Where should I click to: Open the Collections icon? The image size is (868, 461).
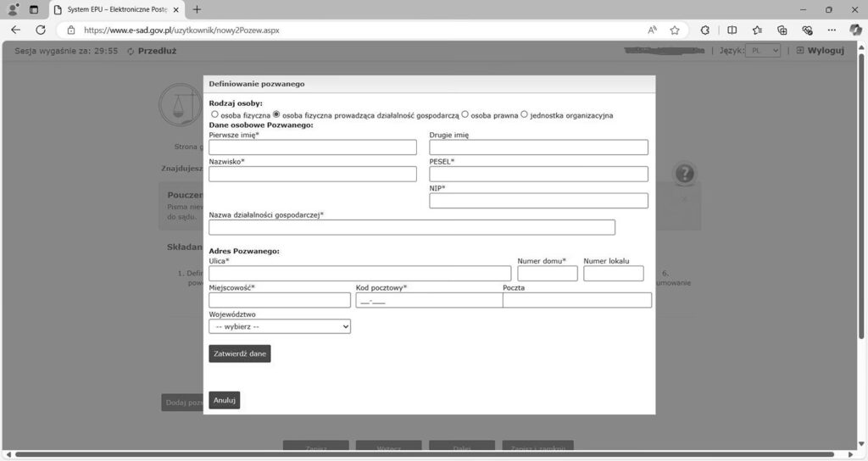pos(782,30)
